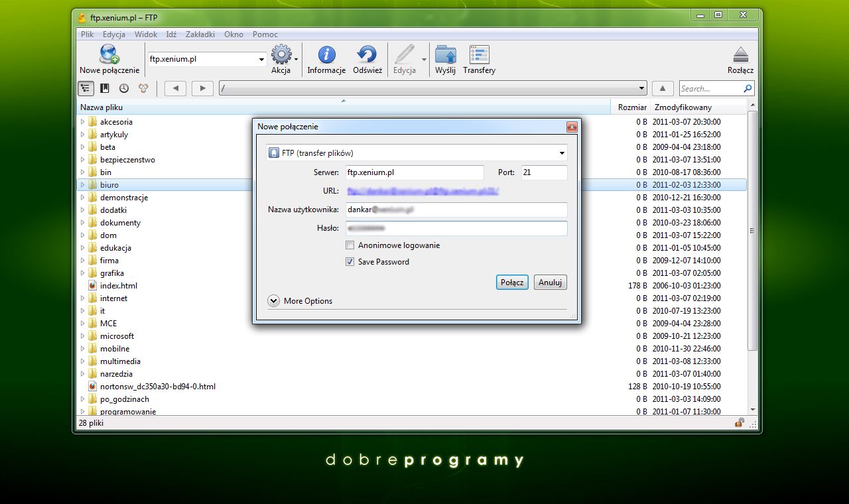Expand the beta folder tree arrow
The height and width of the screenshot is (504, 849).
pyautogui.click(x=83, y=147)
